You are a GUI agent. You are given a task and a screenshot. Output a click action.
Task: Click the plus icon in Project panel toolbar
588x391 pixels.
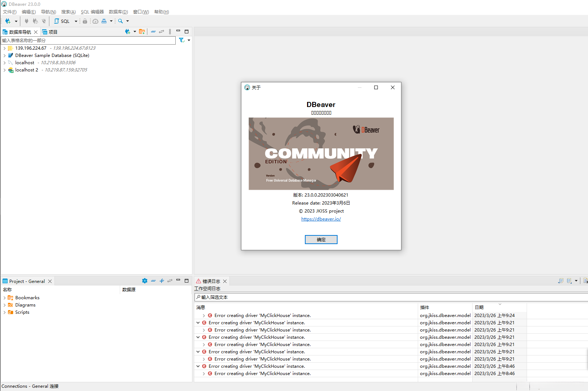point(162,281)
